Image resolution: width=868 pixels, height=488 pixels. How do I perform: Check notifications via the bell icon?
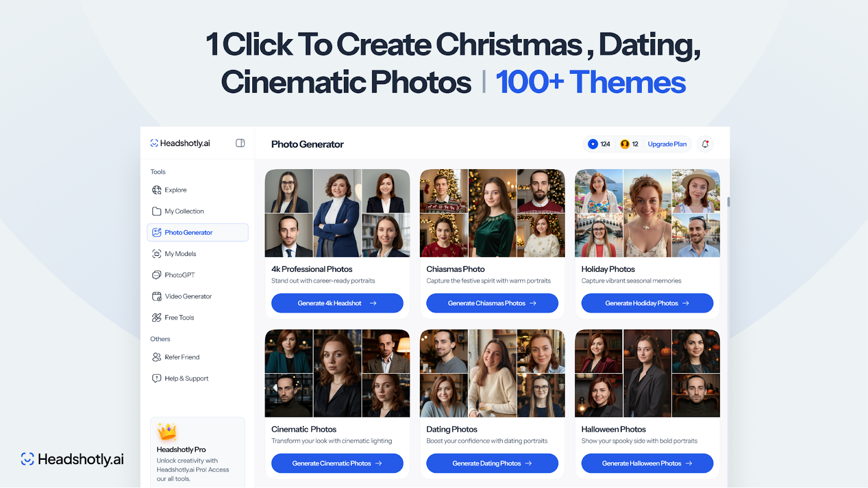[704, 144]
